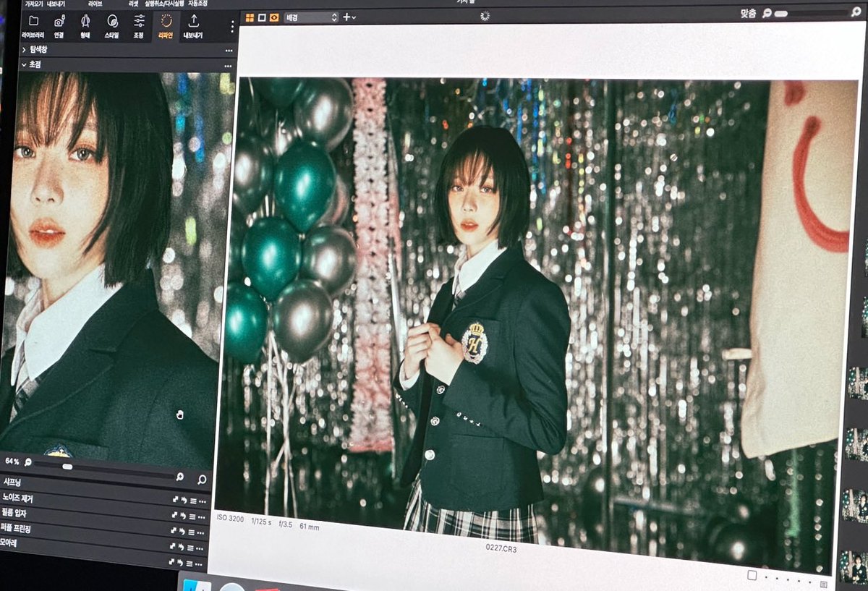Click the file name 0227.CR3
The image size is (868, 591).
(x=501, y=548)
